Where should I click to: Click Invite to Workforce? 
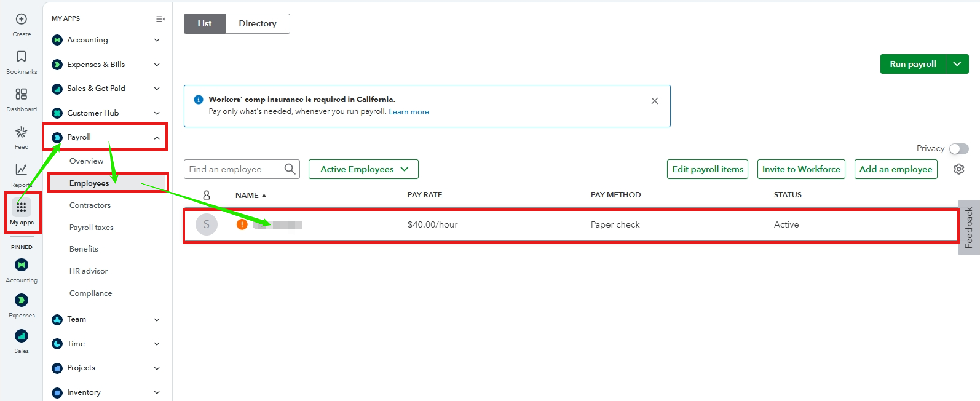(x=801, y=169)
